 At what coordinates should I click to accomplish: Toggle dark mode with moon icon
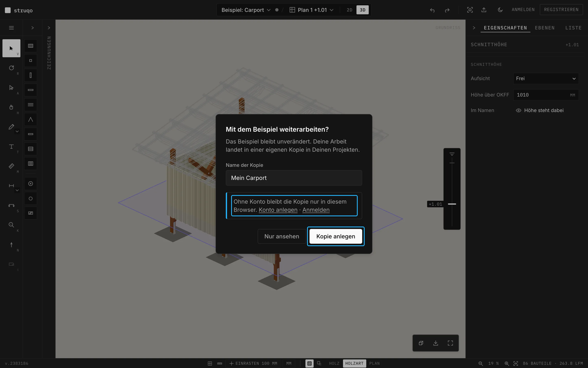(x=500, y=10)
